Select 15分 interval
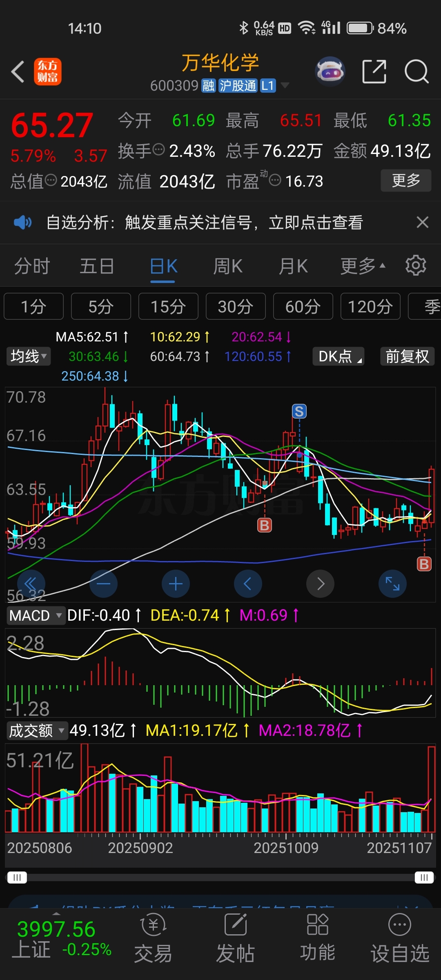This screenshot has width=441, height=980. 168,306
